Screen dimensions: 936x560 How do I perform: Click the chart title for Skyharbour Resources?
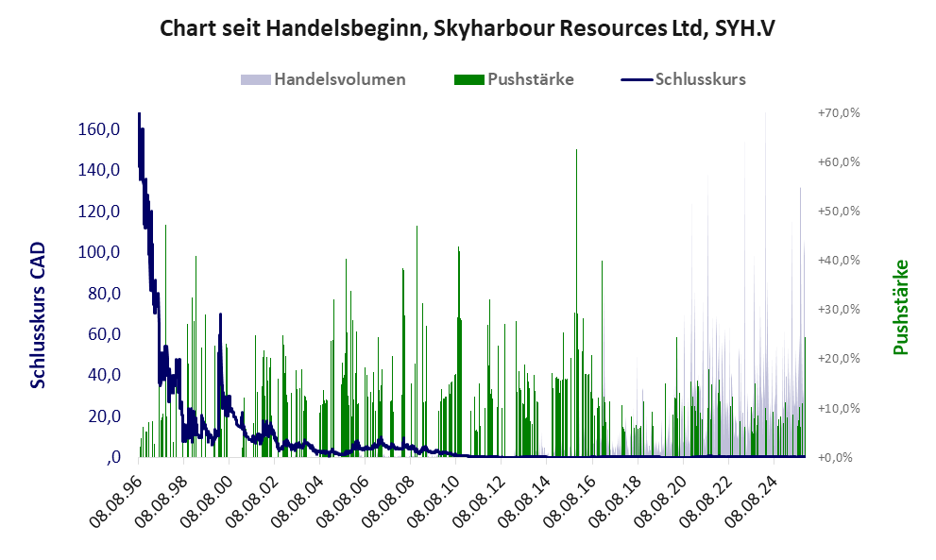(x=468, y=28)
